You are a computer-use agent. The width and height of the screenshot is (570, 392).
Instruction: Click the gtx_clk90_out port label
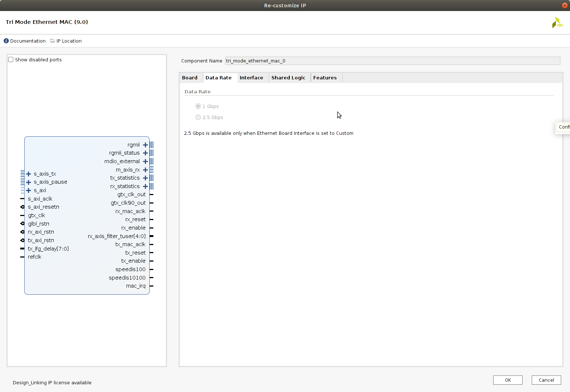(x=128, y=203)
